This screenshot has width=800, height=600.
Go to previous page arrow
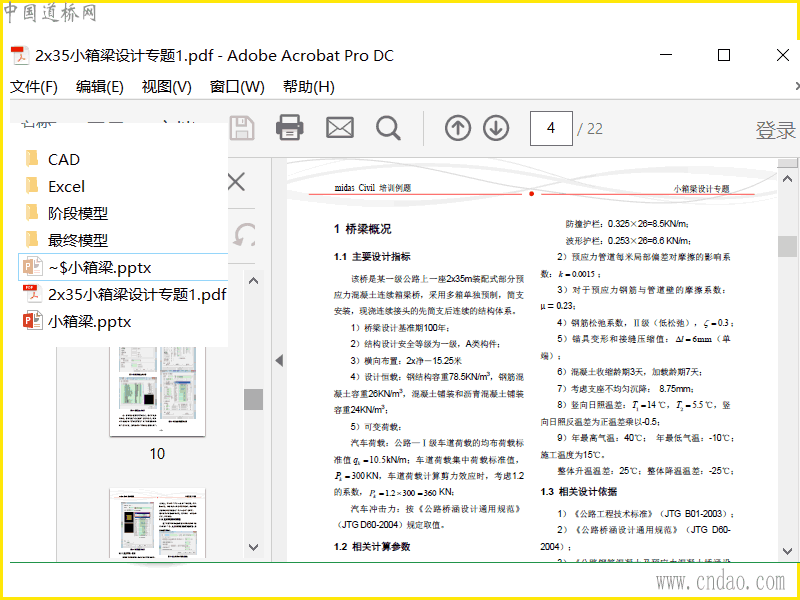pos(458,128)
